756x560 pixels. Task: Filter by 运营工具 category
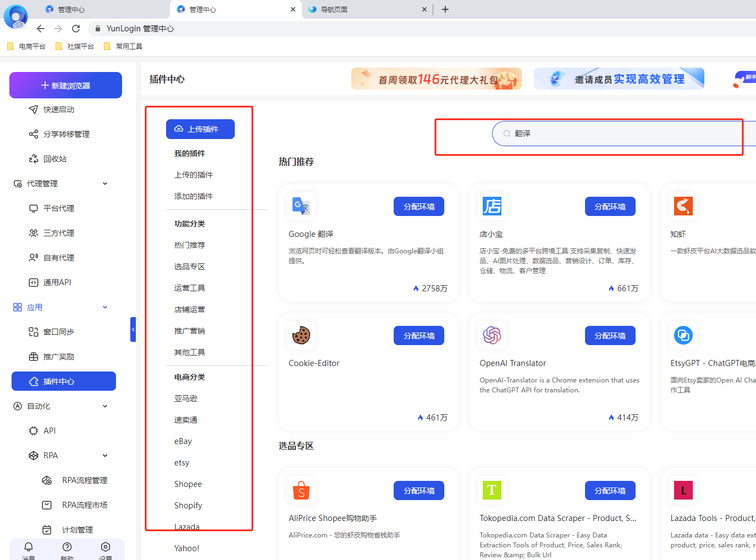coord(190,288)
